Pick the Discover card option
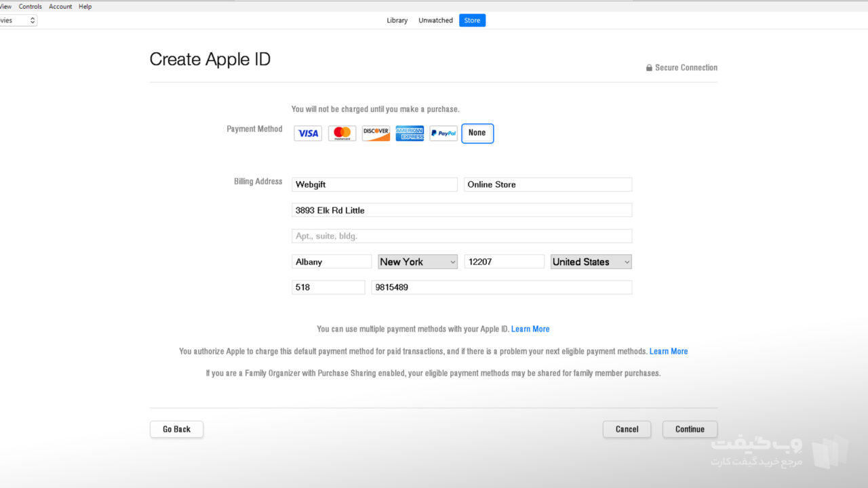Image resolution: width=868 pixels, height=488 pixels. coord(376,134)
